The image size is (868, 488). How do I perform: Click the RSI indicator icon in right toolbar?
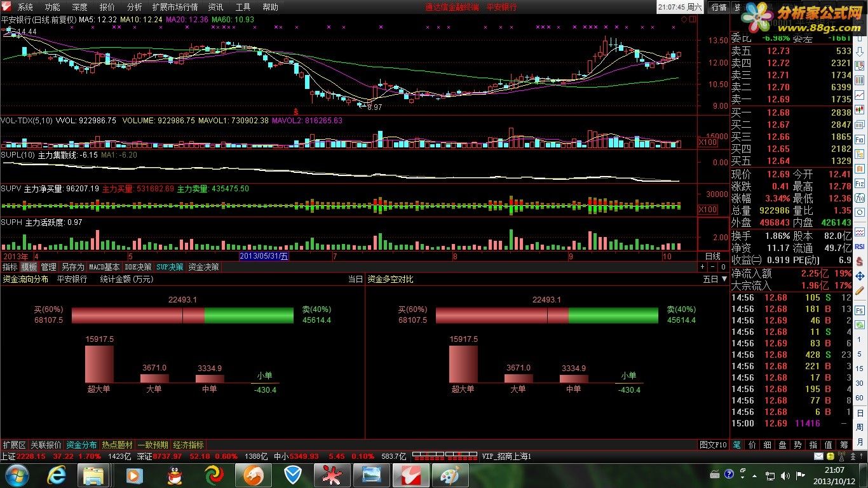[x=859, y=247]
